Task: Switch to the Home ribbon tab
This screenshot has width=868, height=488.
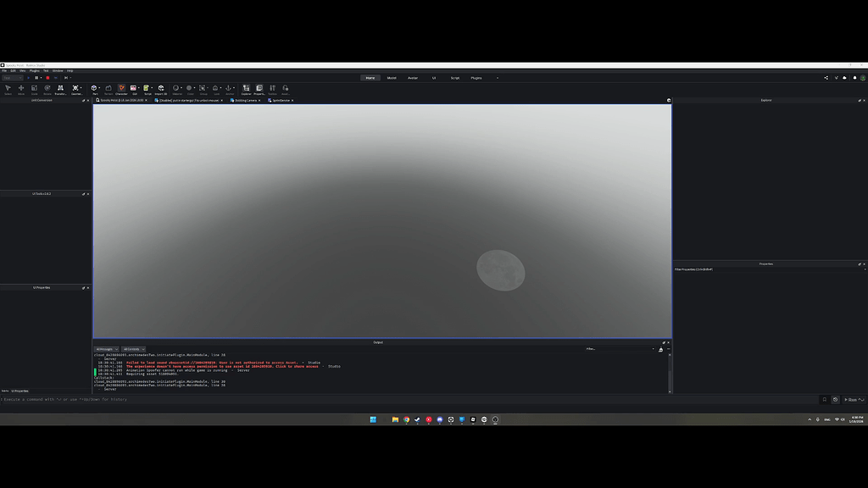Action: [x=370, y=78]
